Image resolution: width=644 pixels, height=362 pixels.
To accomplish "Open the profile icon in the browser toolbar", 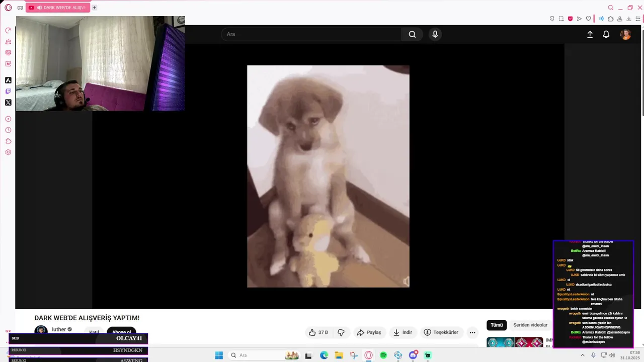I will pos(619,19).
